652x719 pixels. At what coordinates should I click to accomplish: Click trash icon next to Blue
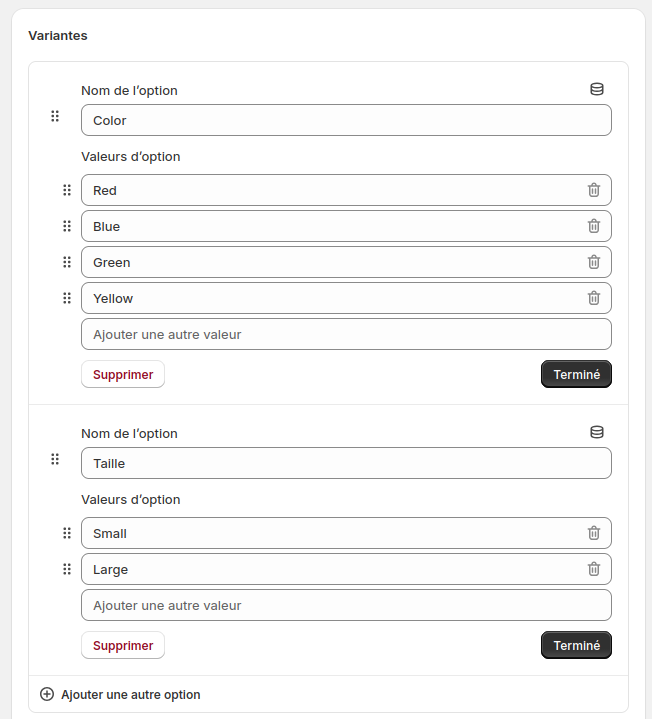[x=594, y=226]
